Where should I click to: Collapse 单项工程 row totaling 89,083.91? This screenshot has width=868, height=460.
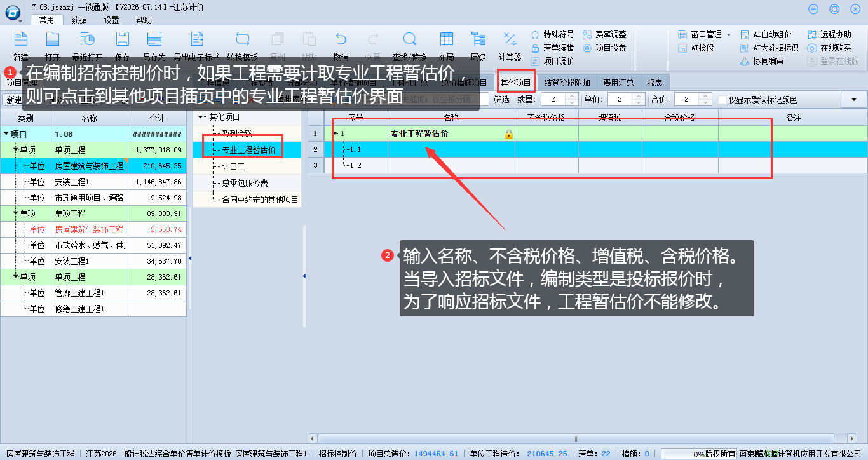tap(16, 213)
